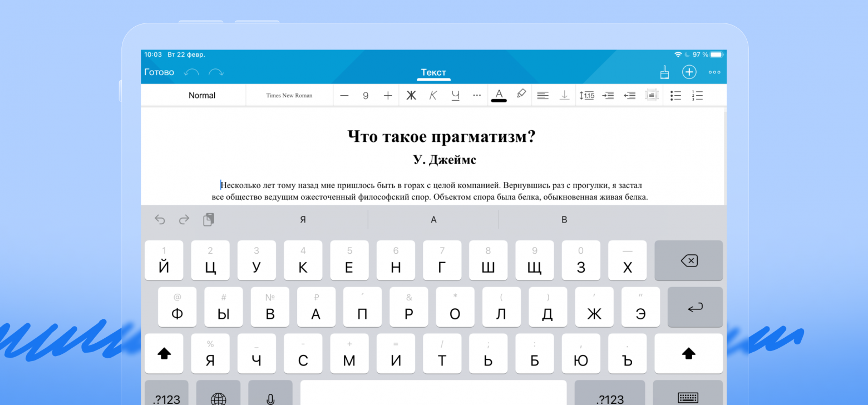Open the Times New Roman font picker
Image resolution: width=868 pixels, height=405 pixels.
point(289,96)
